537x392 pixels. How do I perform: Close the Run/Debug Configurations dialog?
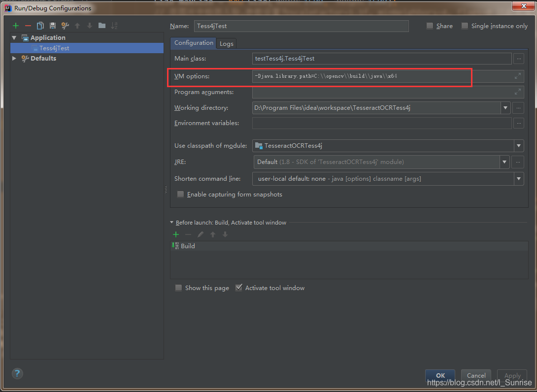point(524,6)
